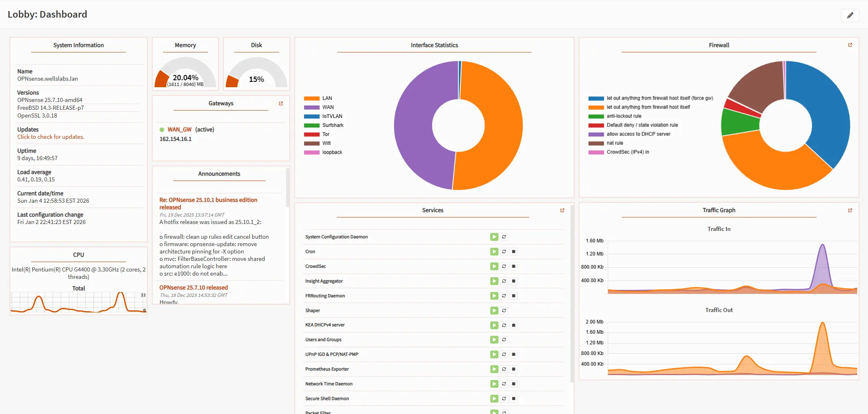The width and height of the screenshot is (868, 414).
Task: Toggle the WAN legend entry in Interface Statistics
Action: pos(319,107)
